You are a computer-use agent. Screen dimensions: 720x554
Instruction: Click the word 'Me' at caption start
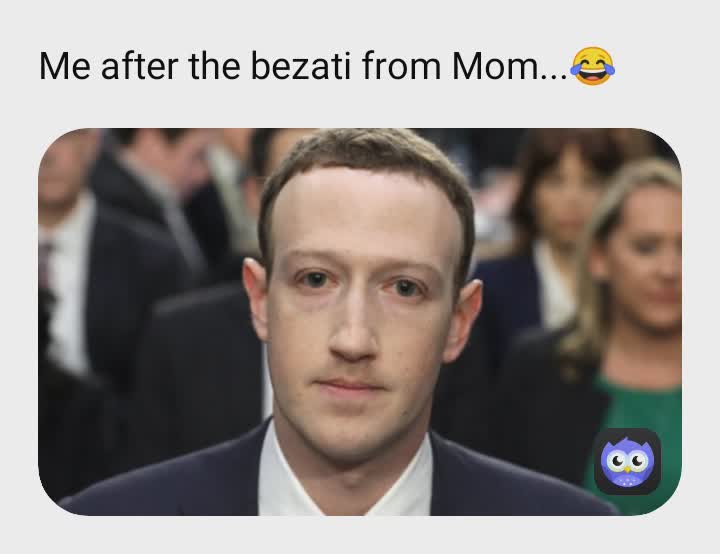(x=65, y=66)
